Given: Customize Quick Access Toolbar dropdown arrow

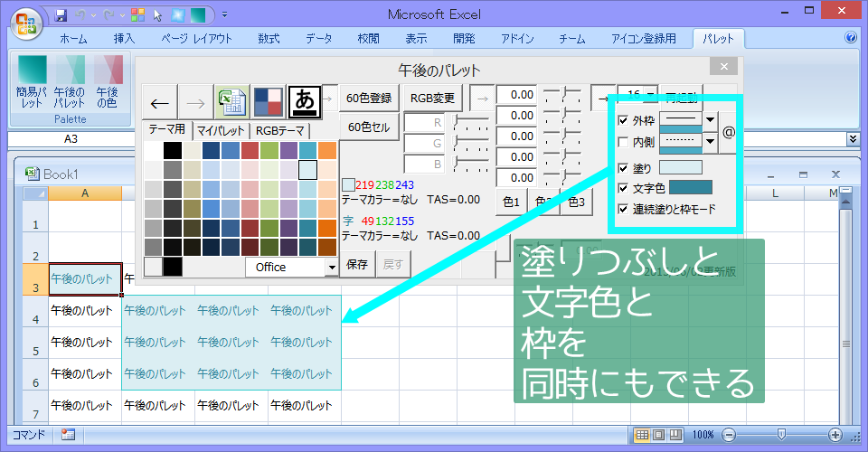Looking at the screenshot, I should click(x=225, y=15).
